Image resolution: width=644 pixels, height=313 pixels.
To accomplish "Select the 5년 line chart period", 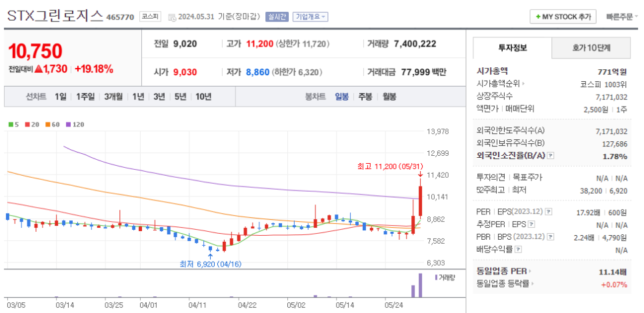I will 180,97.
